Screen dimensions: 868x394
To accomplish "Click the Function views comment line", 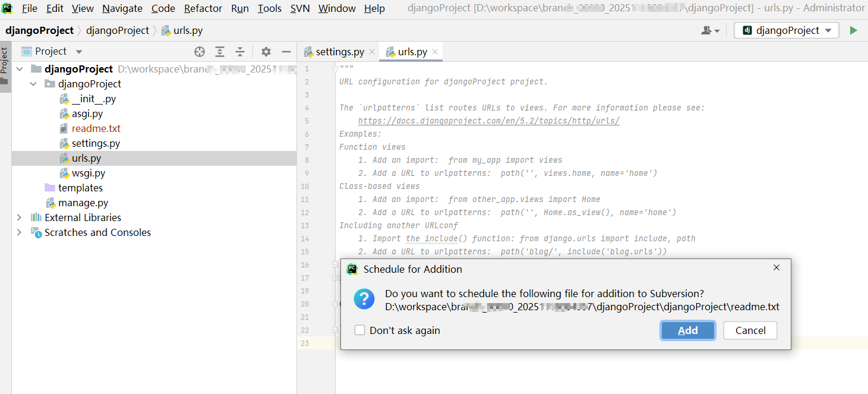I will [373, 147].
